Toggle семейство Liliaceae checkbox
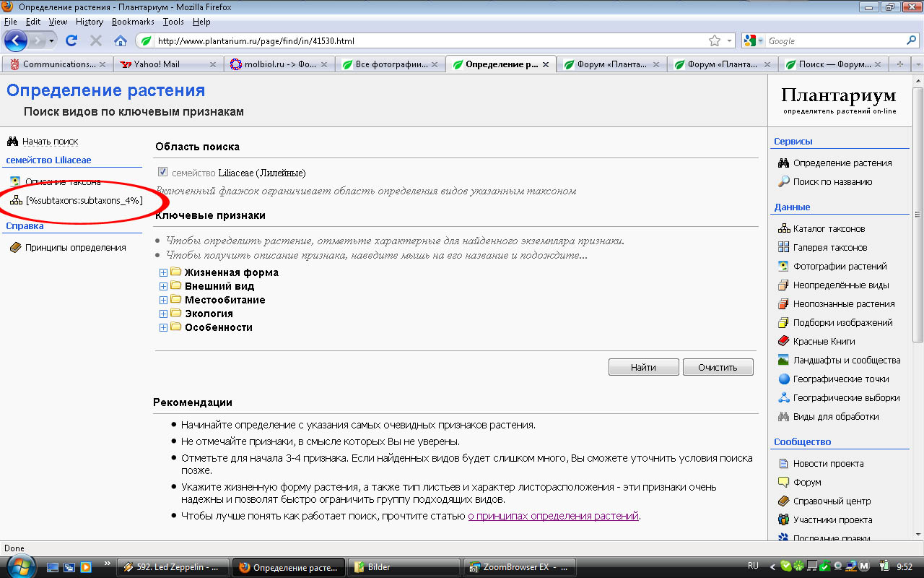Viewport: 924px width, 578px height. 163,173
